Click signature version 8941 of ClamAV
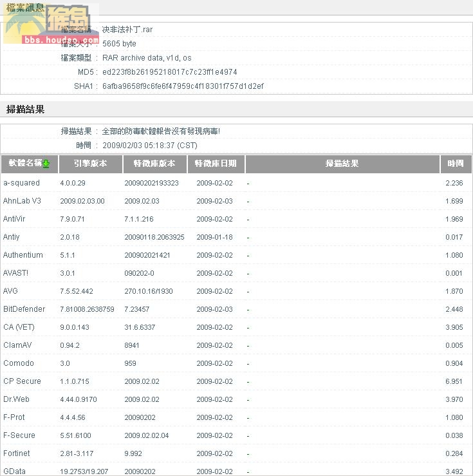 131,345
